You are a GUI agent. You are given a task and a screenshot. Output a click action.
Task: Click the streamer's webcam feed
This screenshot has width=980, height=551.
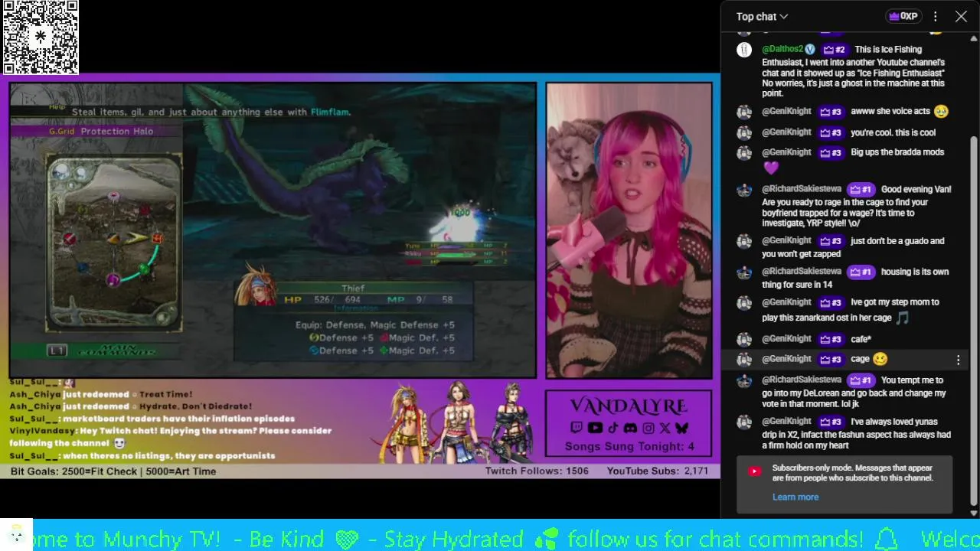[629, 230]
